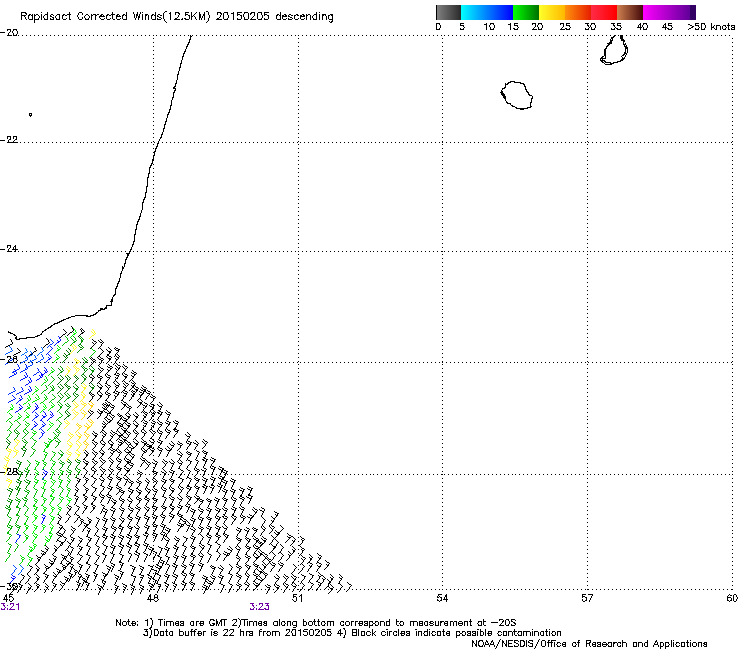Click the latitude label '-28'
This screenshot has height=650, width=740.
[9, 472]
